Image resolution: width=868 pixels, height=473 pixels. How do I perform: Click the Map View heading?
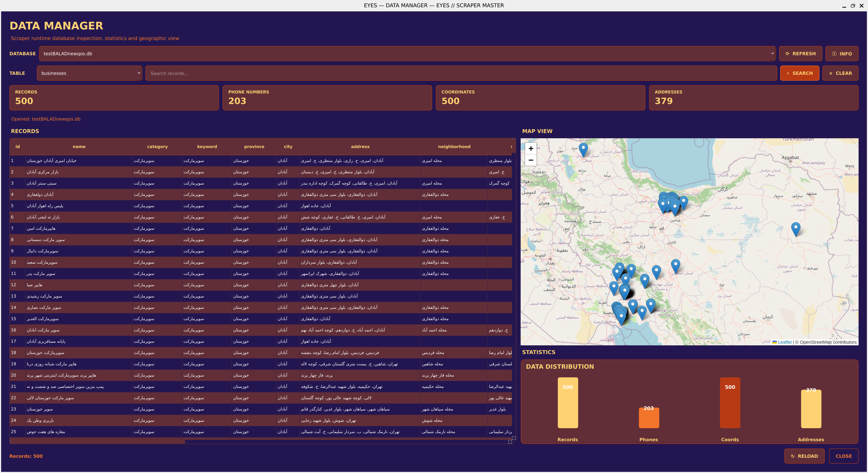(x=537, y=131)
